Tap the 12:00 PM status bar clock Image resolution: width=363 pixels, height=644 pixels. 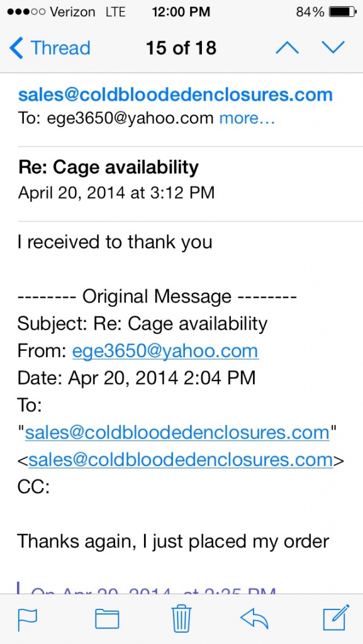[181, 12]
